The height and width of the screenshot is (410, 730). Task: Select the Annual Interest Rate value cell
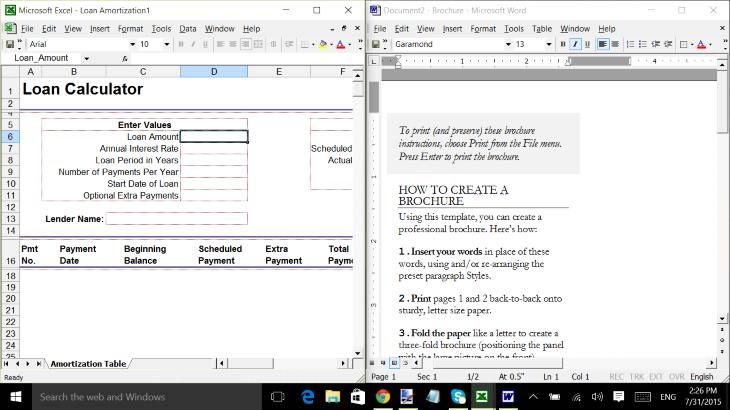pos(214,148)
